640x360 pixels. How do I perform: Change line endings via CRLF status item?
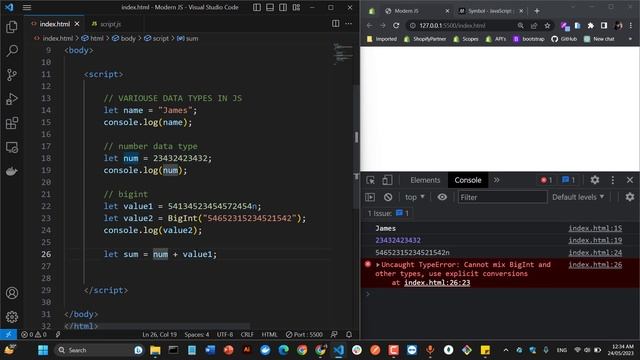[x=247, y=335]
